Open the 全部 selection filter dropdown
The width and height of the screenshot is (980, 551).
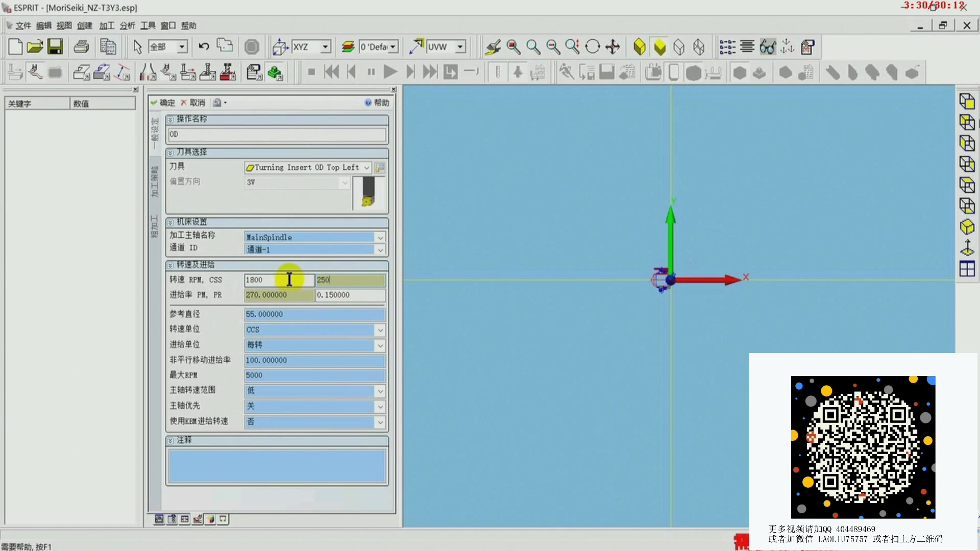pyautogui.click(x=182, y=47)
